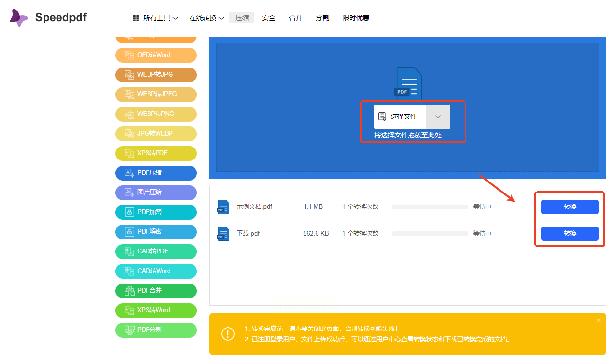The width and height of the screenshot is (613, 364).
Task: Click the PDF分割 split icon
Action: [129, 330]
